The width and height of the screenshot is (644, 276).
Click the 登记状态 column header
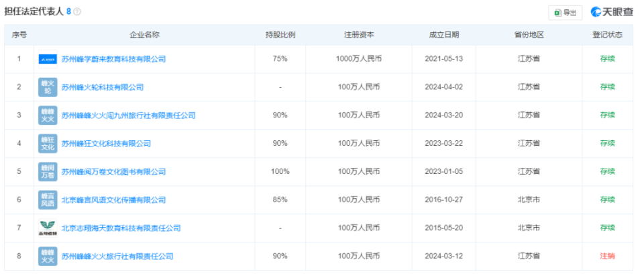(608, 35)
